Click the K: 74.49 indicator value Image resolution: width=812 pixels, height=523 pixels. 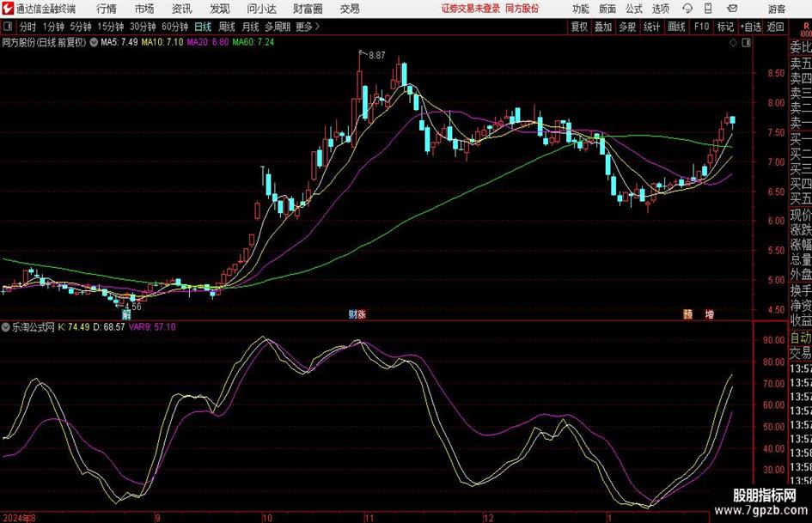[74, 327]
